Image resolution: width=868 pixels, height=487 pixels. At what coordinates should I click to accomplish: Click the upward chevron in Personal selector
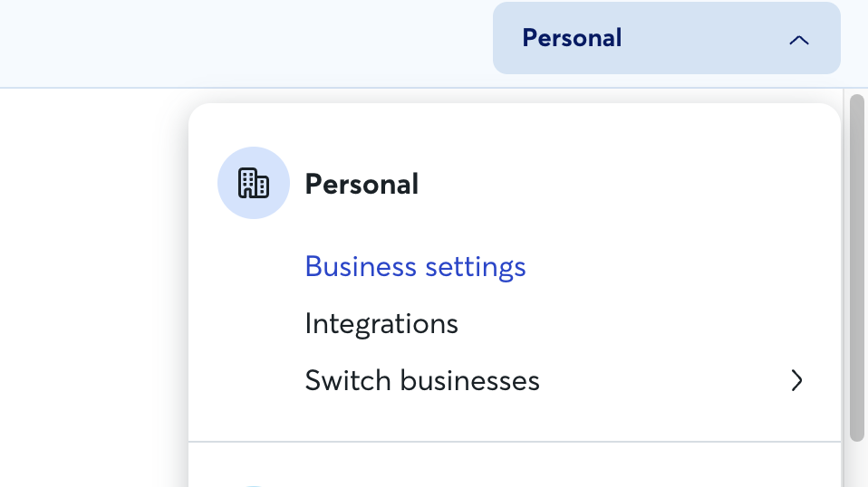point(799,40)
